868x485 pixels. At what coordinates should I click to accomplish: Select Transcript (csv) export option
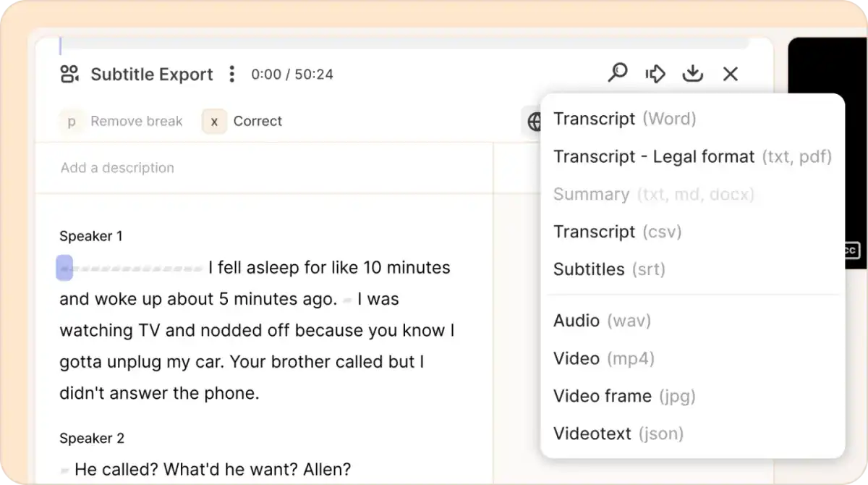[617, 232]
